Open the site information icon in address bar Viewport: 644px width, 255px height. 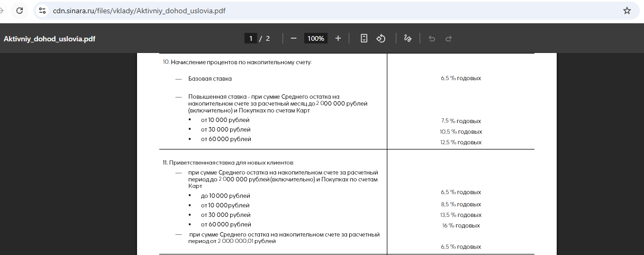(x=43, y=11)
